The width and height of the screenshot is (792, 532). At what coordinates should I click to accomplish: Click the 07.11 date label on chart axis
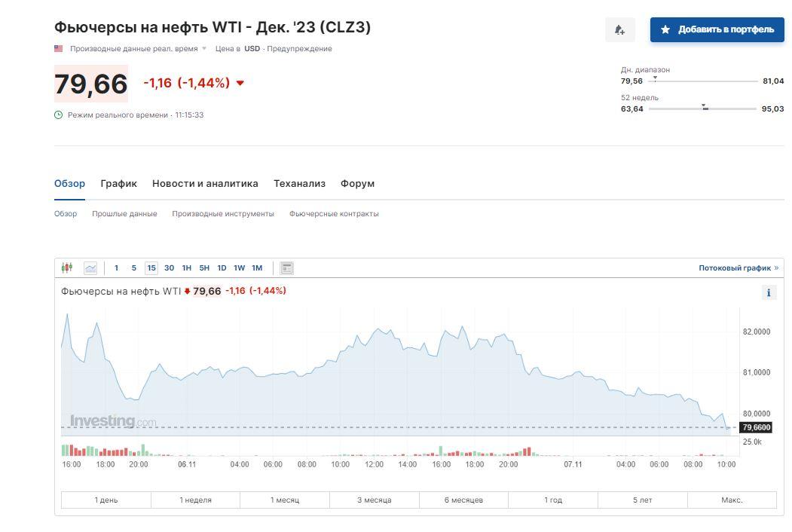(x=573, y=464)
